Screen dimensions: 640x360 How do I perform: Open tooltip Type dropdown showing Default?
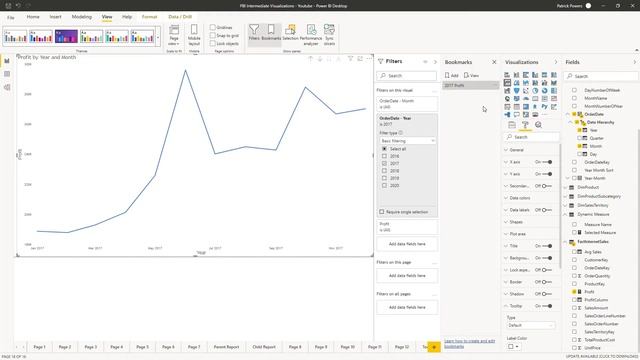click(x=531, y=325)
